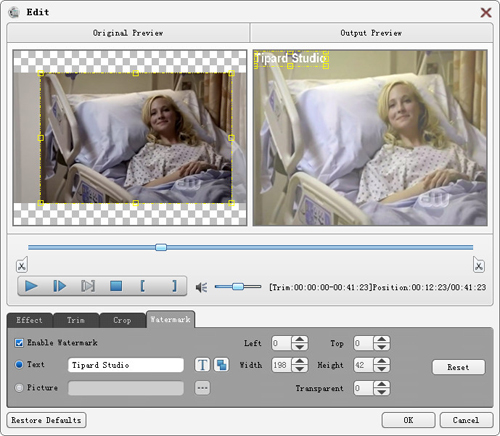Open the watermark color picker icon

pyautogui.click(x=221, y=365)
